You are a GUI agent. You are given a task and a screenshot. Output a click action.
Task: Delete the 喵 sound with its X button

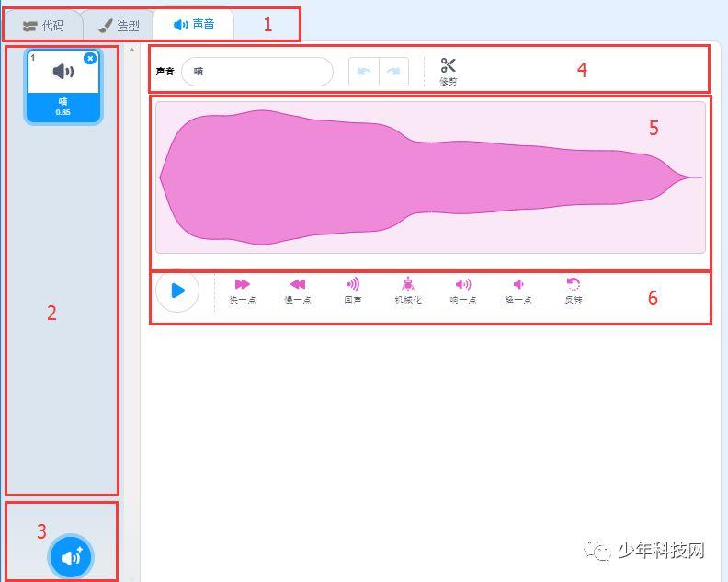pyautogui.click(x=90, y=59)
